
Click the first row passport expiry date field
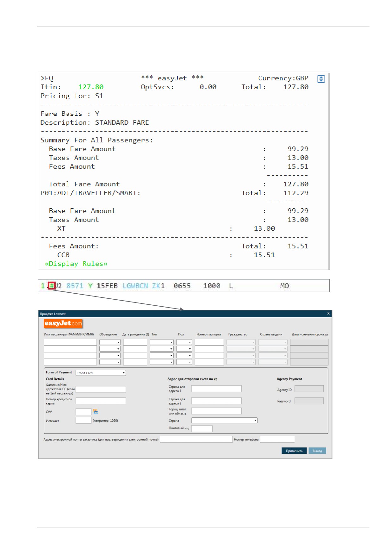pos(309,342)
